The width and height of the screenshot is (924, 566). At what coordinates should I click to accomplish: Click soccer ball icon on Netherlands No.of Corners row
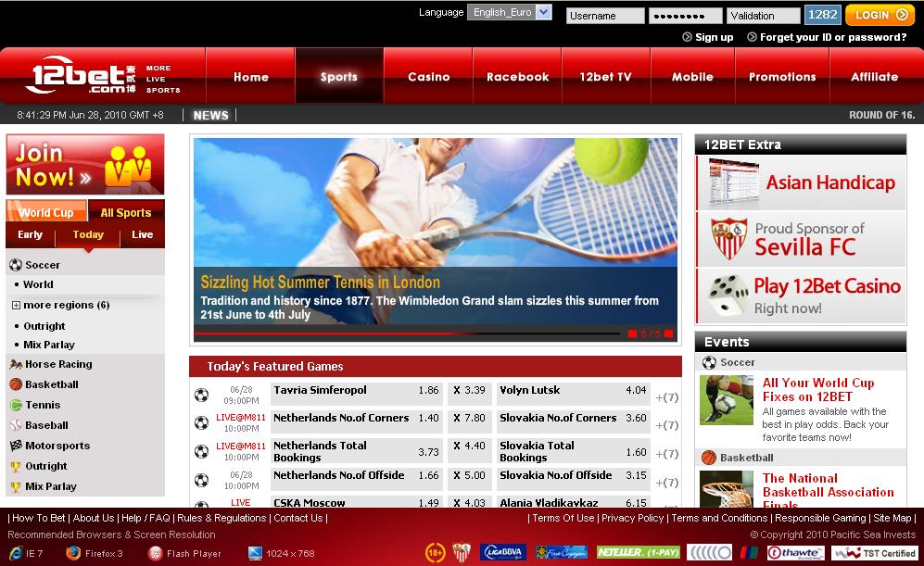pos(201,423)
